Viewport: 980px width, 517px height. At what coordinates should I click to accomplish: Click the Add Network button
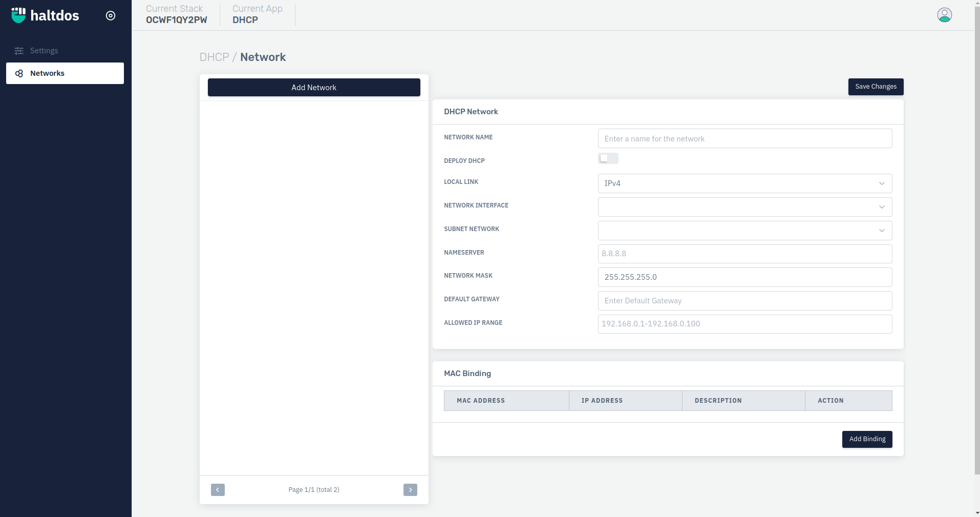pos(314,88)
